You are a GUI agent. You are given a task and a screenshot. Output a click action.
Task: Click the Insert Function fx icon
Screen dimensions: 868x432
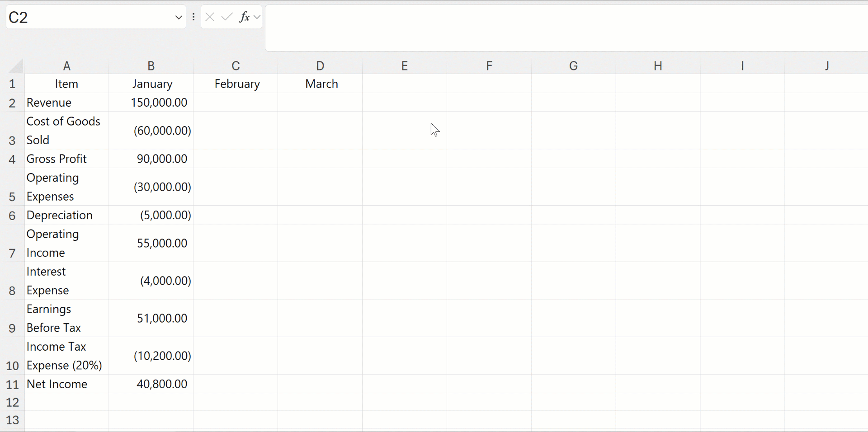(245, 17)
